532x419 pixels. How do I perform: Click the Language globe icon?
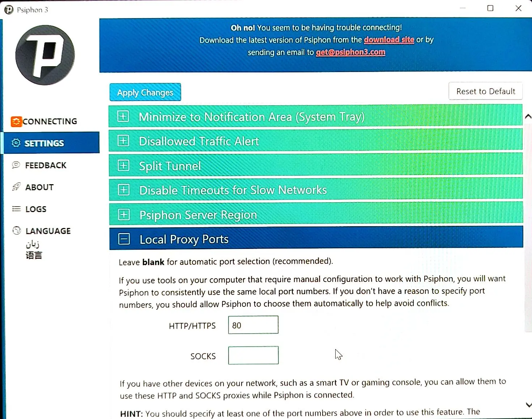(17, 230)
